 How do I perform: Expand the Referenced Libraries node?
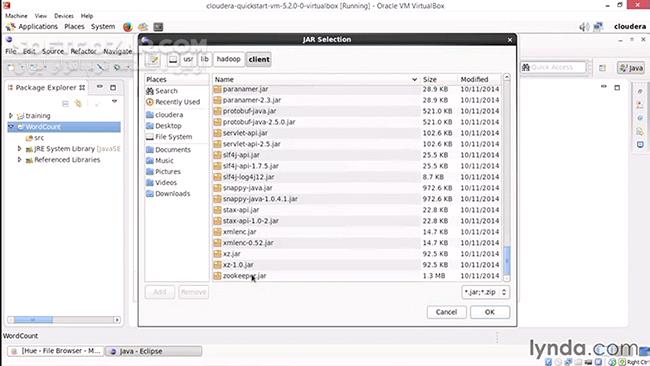click(19, 160)
